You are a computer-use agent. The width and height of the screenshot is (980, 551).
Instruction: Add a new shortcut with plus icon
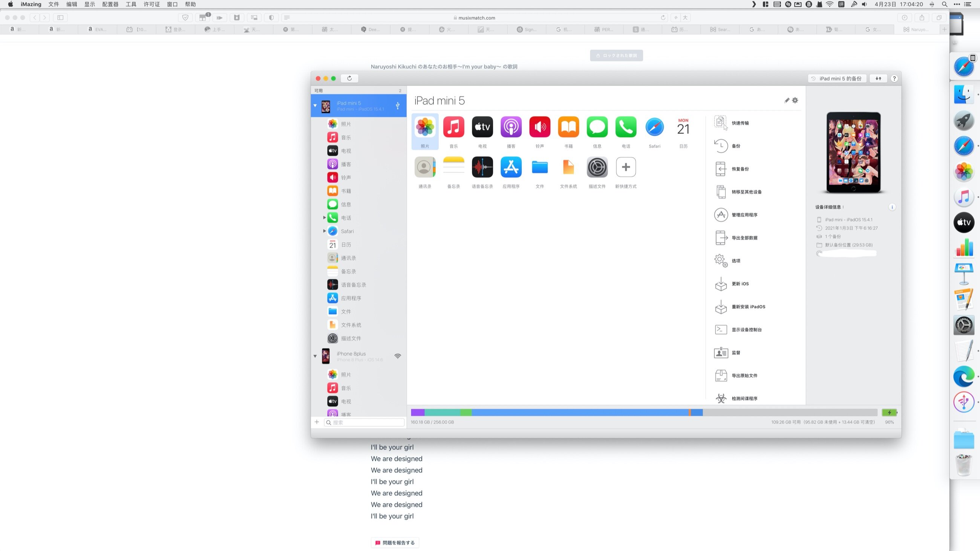[626, 167]
